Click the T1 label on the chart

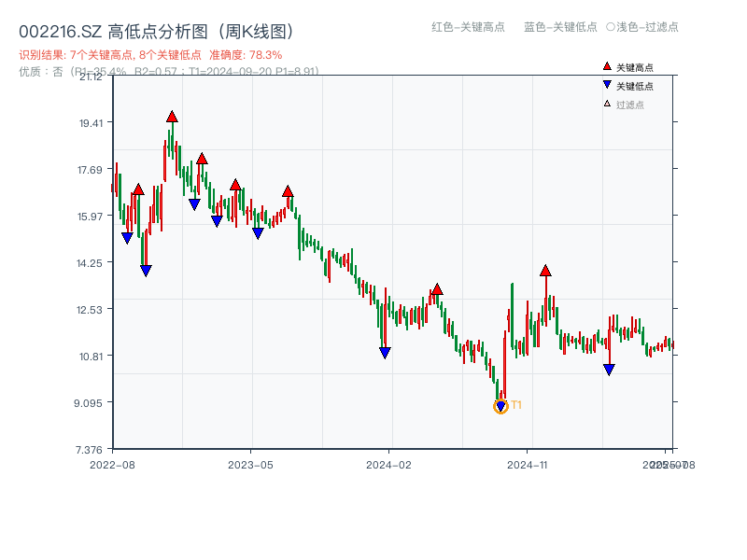click(515, 405)
